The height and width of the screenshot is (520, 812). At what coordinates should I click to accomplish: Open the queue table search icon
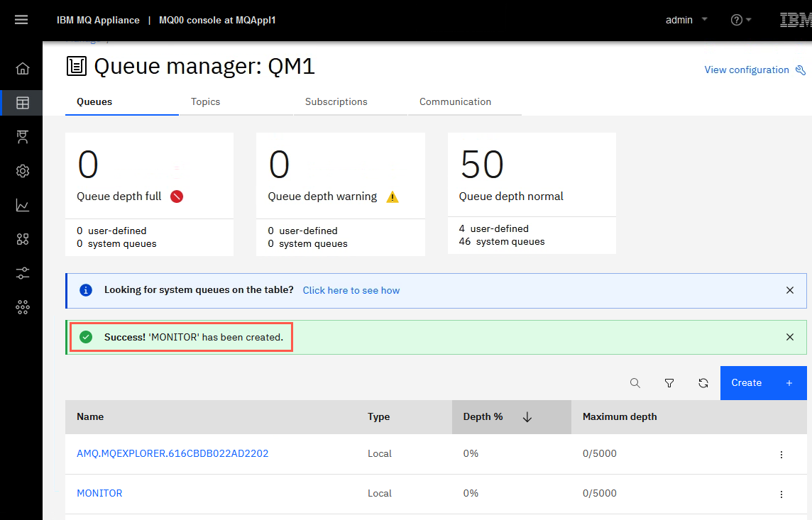point(635,383)
